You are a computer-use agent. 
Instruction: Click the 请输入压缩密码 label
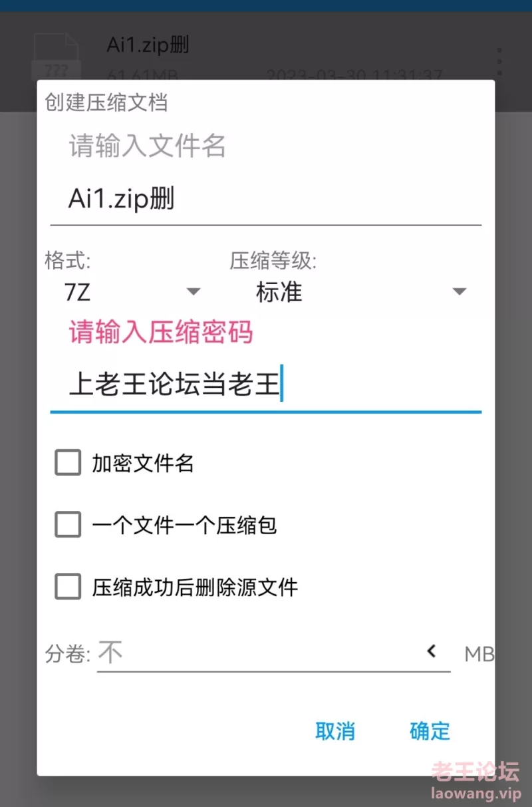[x=161, y=331]
